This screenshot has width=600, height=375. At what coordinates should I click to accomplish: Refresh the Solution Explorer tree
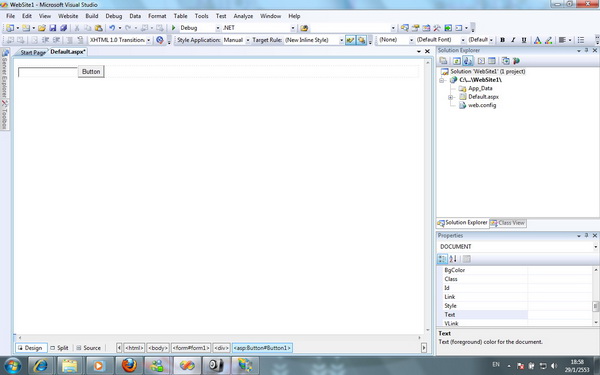(x=457, y=61)
